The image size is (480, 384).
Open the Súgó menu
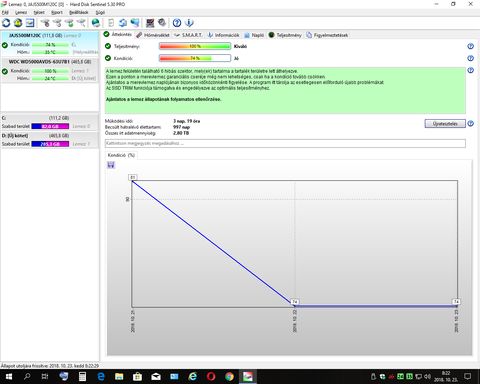coord(100,12)
